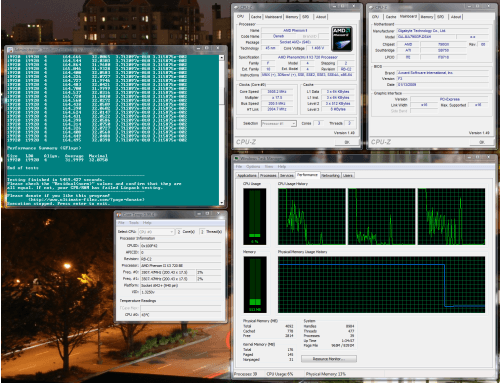Switch to Processes tab in Task Manager

point(268,175)
